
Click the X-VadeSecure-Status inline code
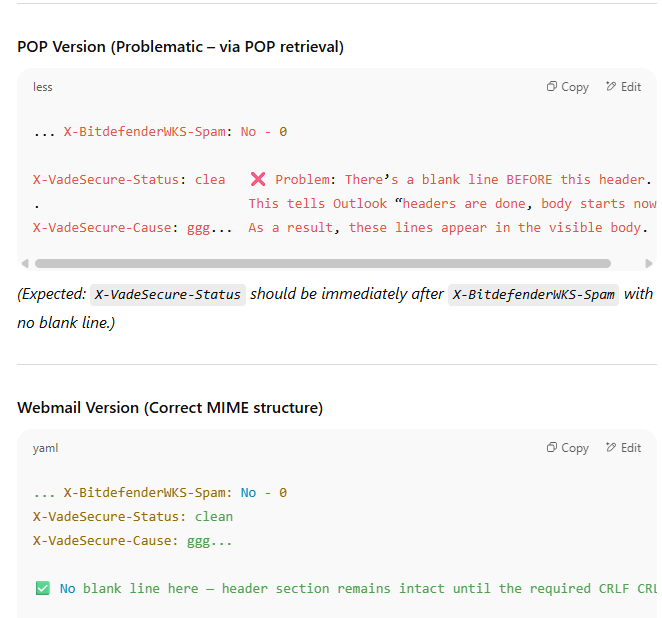point(168,295)
